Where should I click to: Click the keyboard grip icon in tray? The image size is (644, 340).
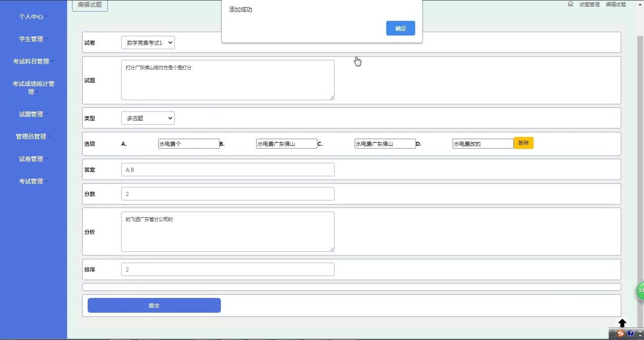(612, 333)
